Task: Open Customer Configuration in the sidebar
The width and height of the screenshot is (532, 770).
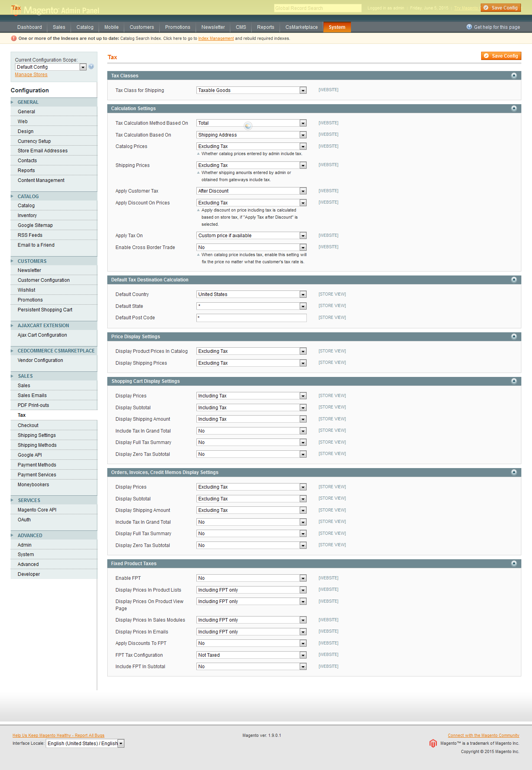Action: tap(54, 280)
